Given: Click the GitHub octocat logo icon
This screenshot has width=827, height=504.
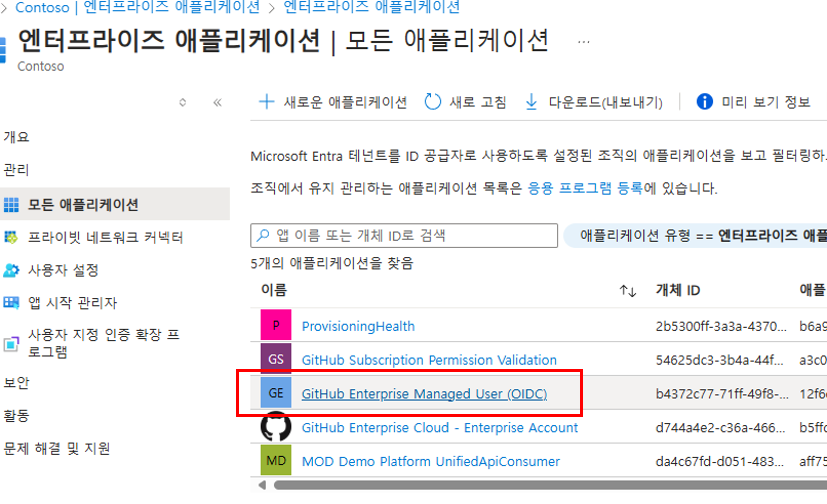Looking at the screenshot, I should (276, 427).
